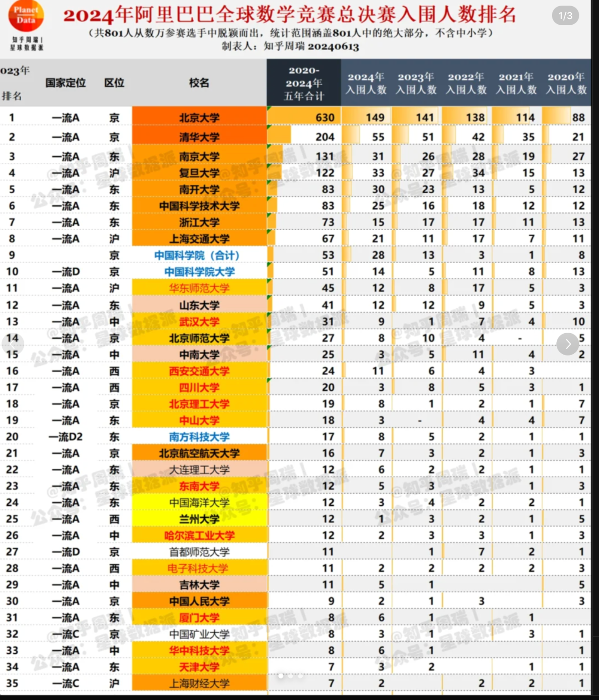Select the 2020-2024年五年合计 column header
The width and height of the screenshot is (599, 700).
[x=304, y=83]
